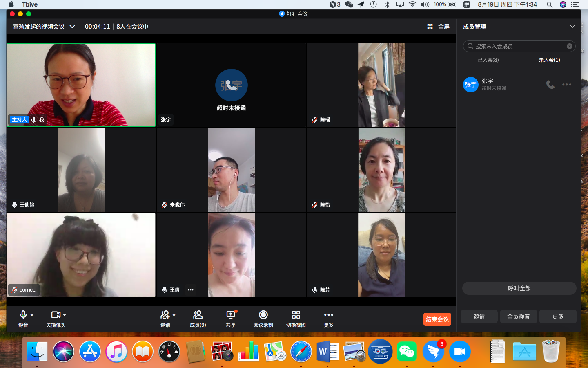The image size is (588, 368).
Task: Collapse the 成员管理 panel chevron
Action: [572, 27]
